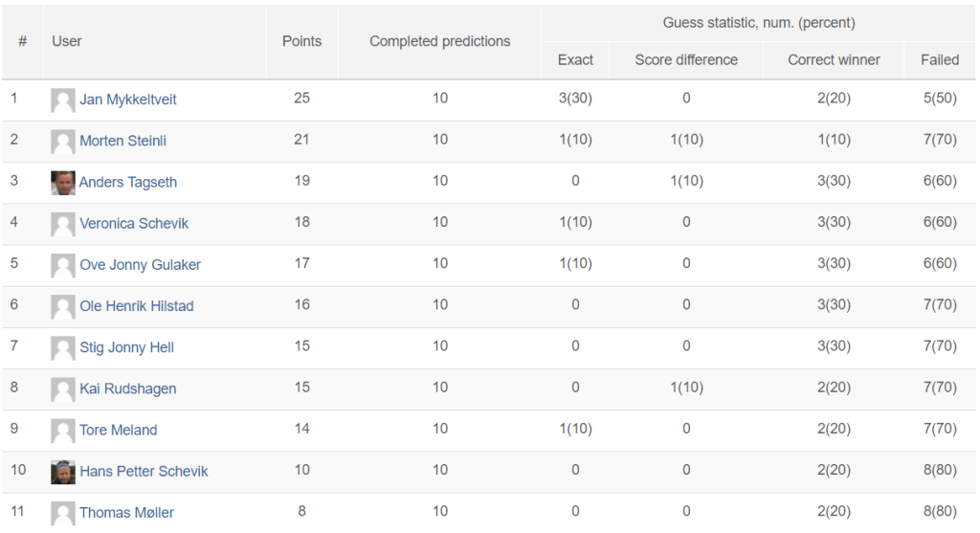Select the Failed column header
The image size is (980, 533).
[x=940, y=60]
